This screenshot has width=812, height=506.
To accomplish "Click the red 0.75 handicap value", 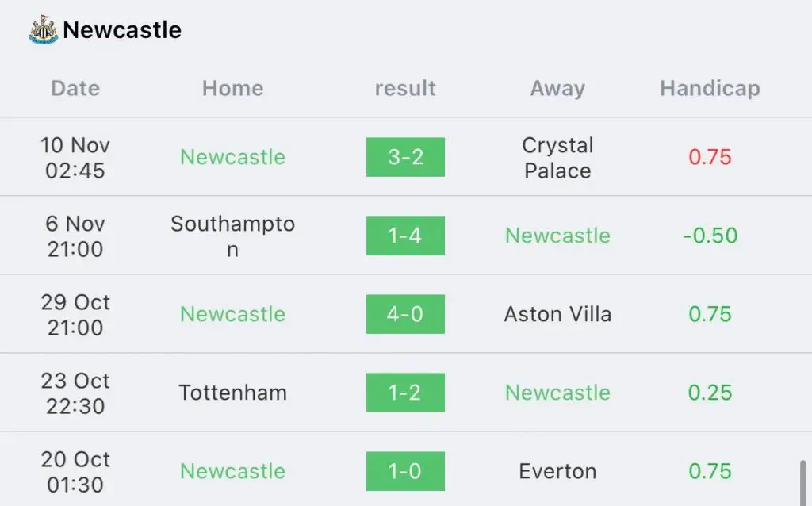I will (x=710, y=157).
